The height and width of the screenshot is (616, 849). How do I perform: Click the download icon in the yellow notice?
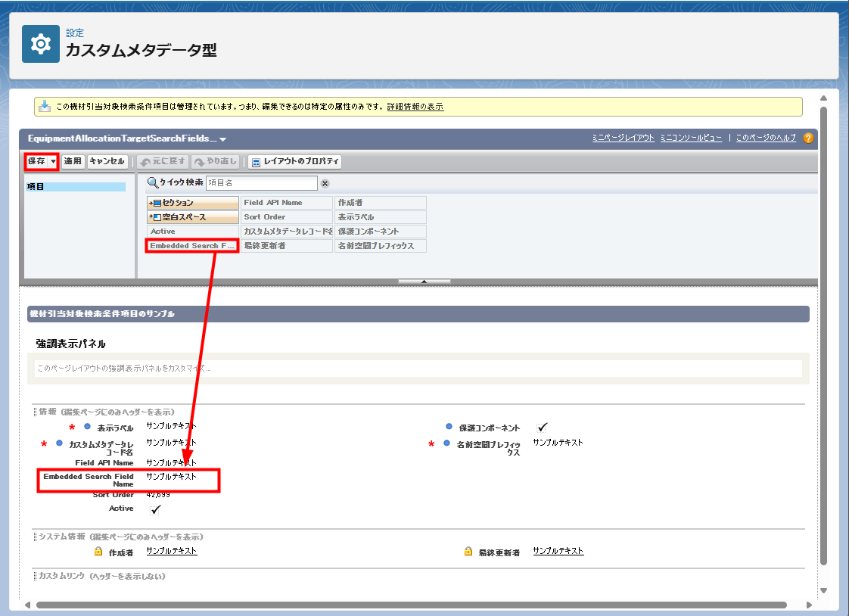click(45, 107)
